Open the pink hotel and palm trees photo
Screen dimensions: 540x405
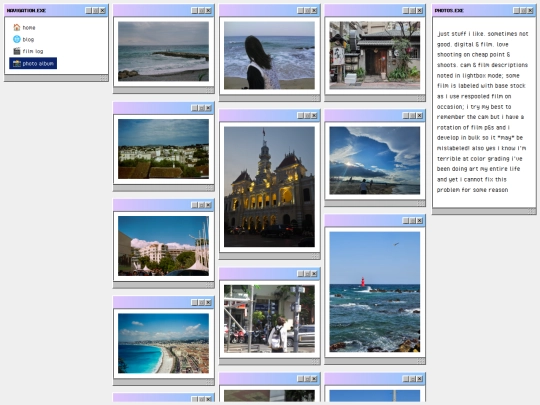tap(163, 246)
